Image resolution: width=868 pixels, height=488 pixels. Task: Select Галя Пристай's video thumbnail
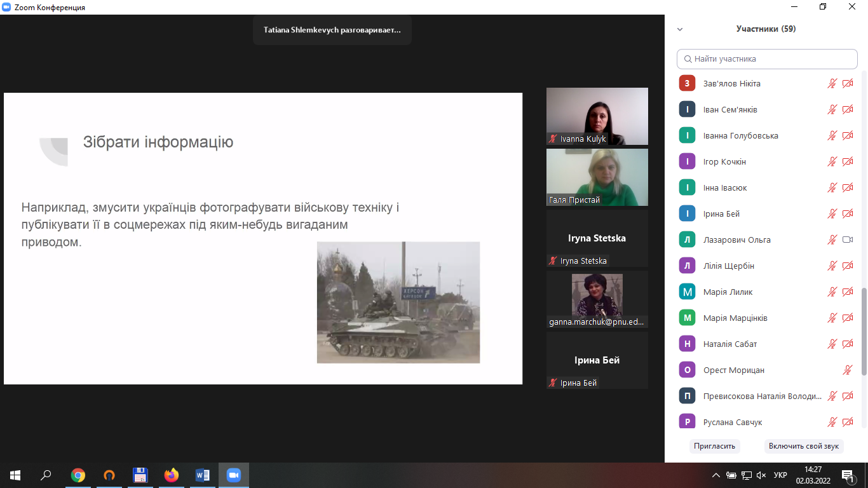(597, 177)
